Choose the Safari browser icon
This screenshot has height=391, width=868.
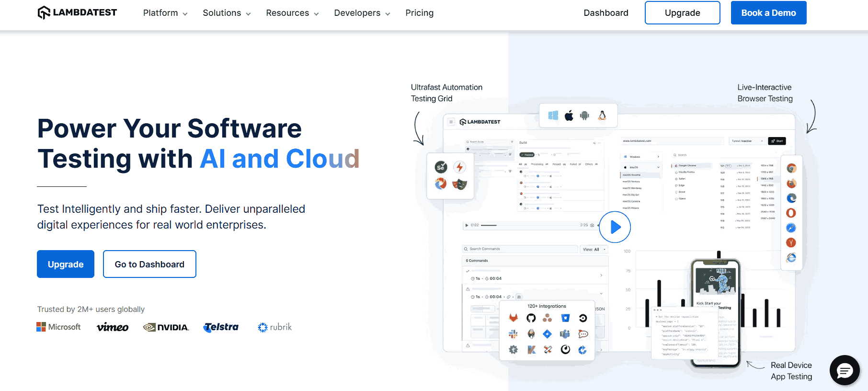(x=791, y=228)
